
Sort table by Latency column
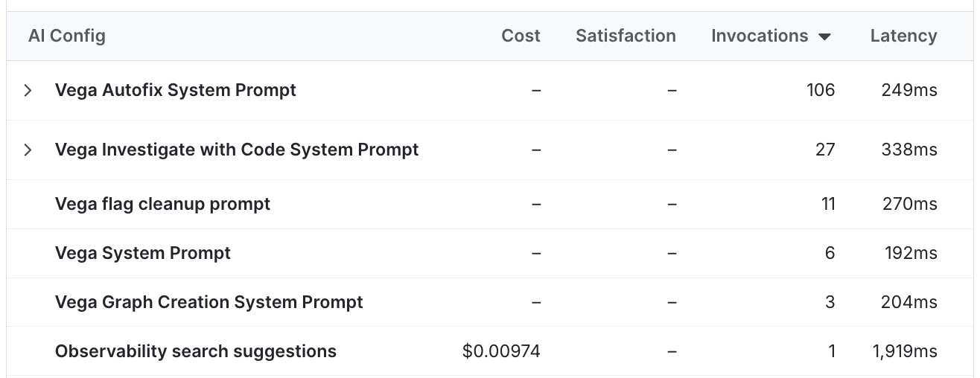click(x=903, y=36)
